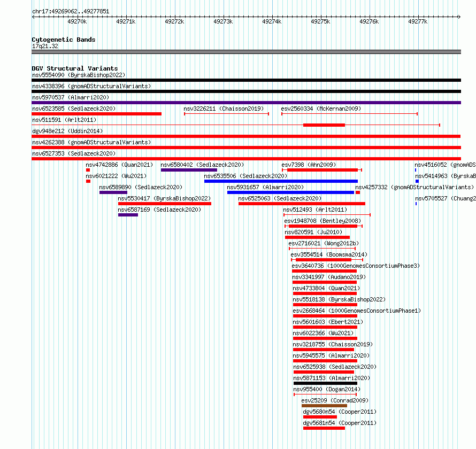Open the nsv5518138 (ByrskaBishop2022) label
This screenshot has width=476, height=449.
[x=339, y=299]
